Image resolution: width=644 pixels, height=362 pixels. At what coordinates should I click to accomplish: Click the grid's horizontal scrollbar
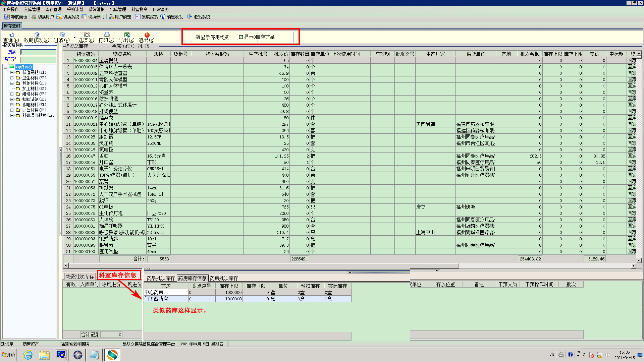(262, 266)
